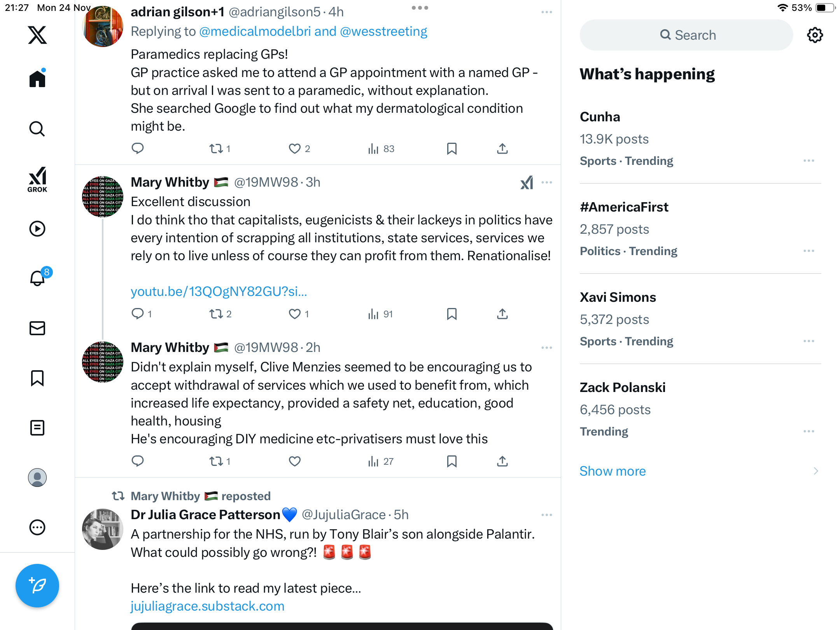Open Lists from the sidebar
840x630 pixels.
pos(37,428)
